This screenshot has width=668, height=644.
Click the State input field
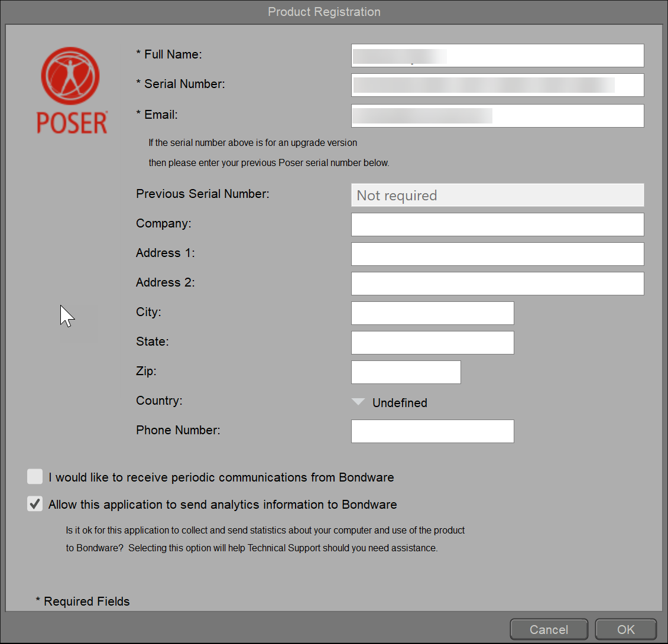coord(432,343)
